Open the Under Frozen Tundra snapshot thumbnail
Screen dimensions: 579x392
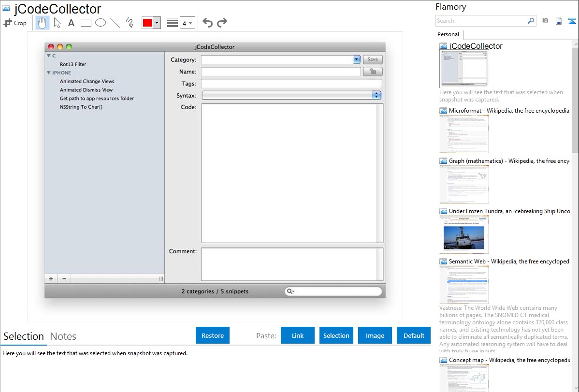(x=464, y=234)
